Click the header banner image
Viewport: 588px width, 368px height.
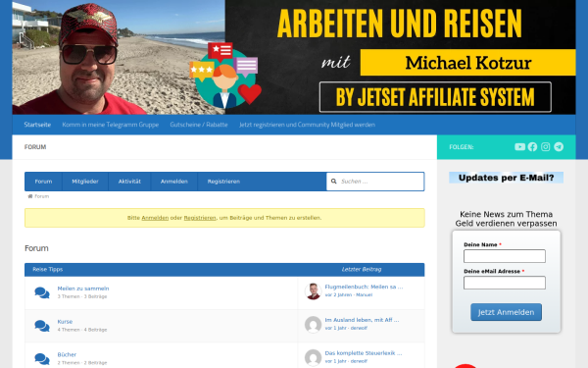(x=294, y=57)
